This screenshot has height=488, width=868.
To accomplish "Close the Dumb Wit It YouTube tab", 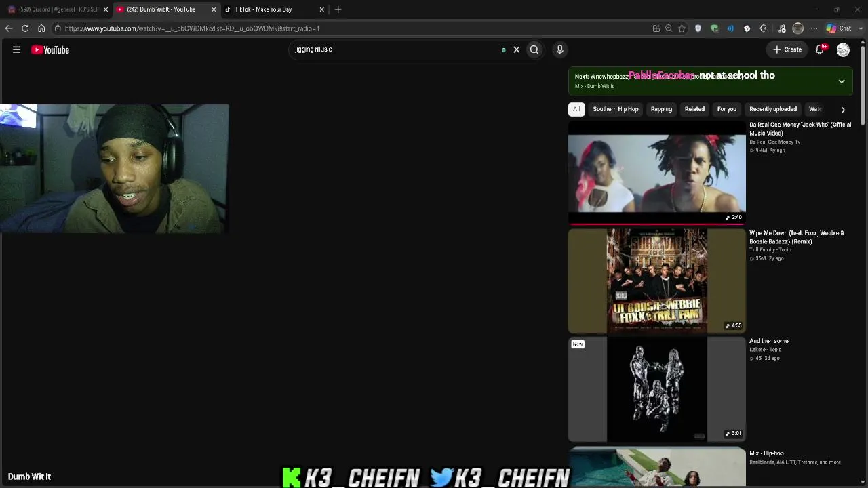I will pyautogui.click(x=214, y=9).
